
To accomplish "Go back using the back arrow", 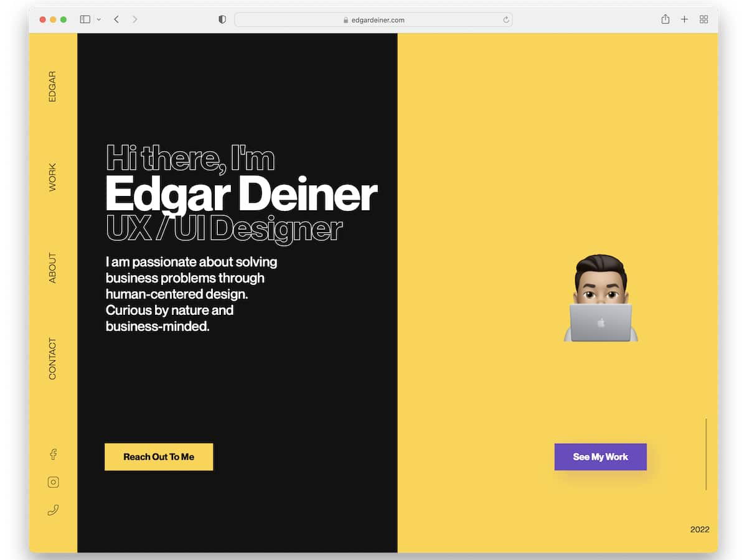I will click(x=116, y=19).
